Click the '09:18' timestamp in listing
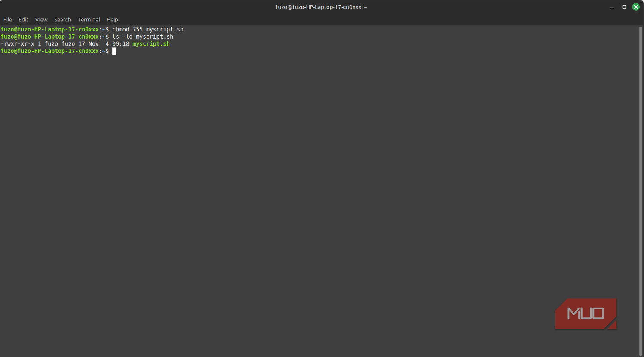Viewport: 644px width, 357px height. tap(121, 44)
